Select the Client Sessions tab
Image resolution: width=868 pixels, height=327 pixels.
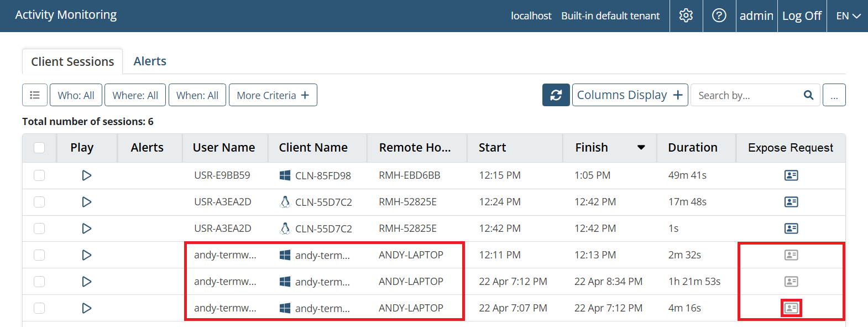coord(72,62)
